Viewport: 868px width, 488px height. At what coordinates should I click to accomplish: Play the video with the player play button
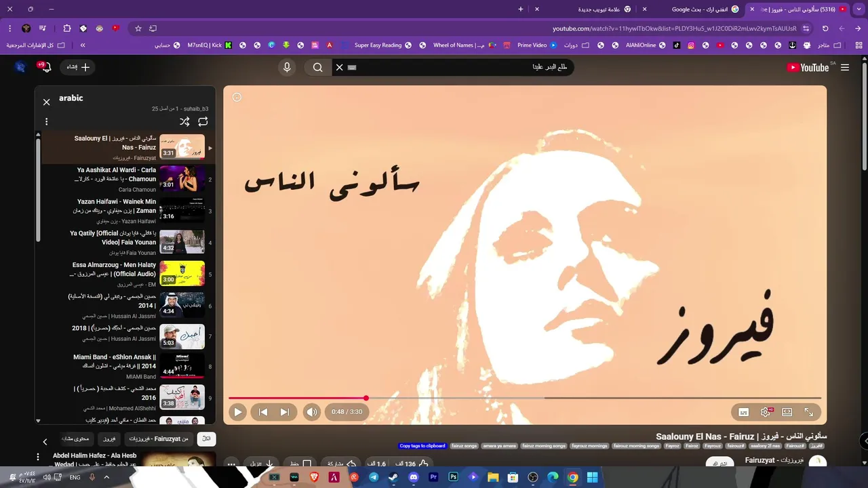click(x=237, y=411)
